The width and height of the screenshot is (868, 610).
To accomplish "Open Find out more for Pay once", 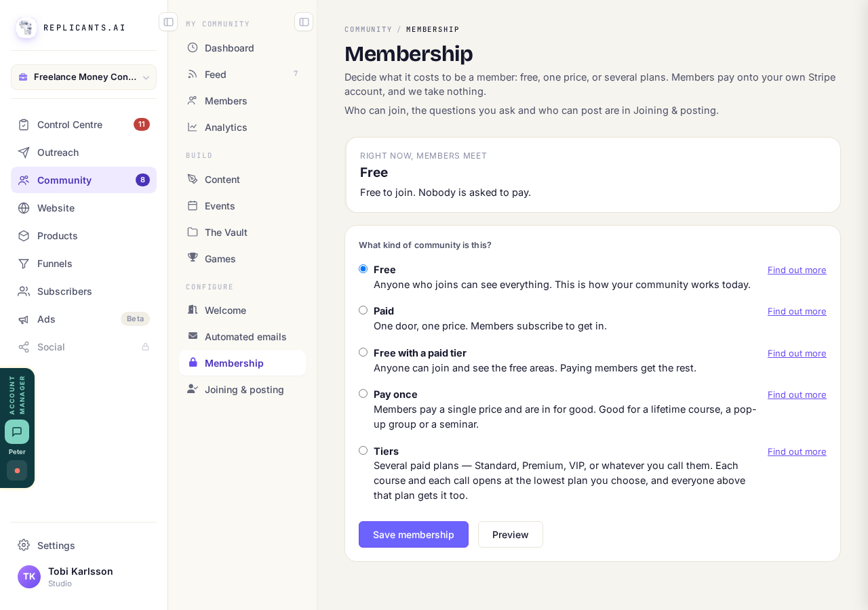I will [x=797, y=394].
